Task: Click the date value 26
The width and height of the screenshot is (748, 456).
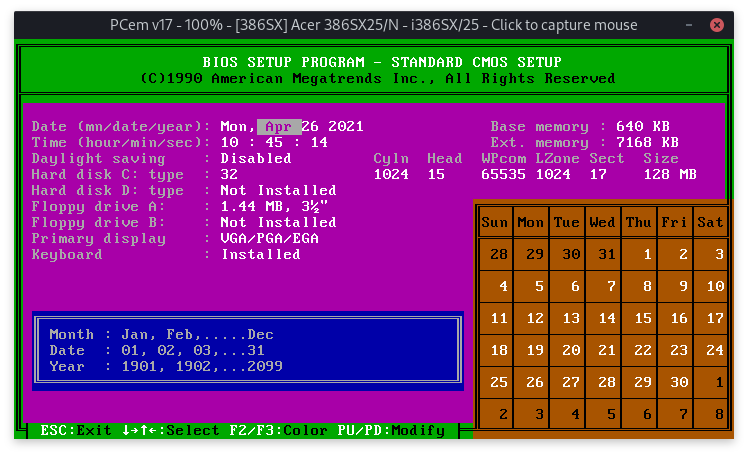Action: pos(310,126)
